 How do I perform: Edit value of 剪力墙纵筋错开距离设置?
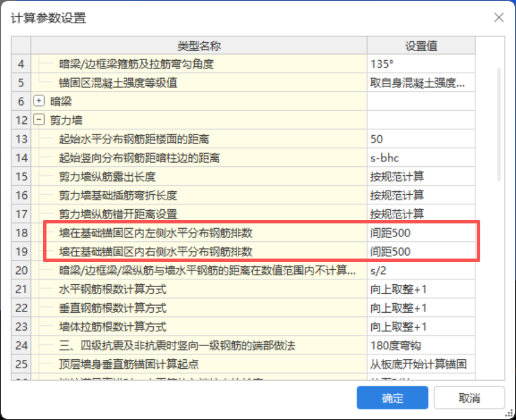(x=421, y=214)
